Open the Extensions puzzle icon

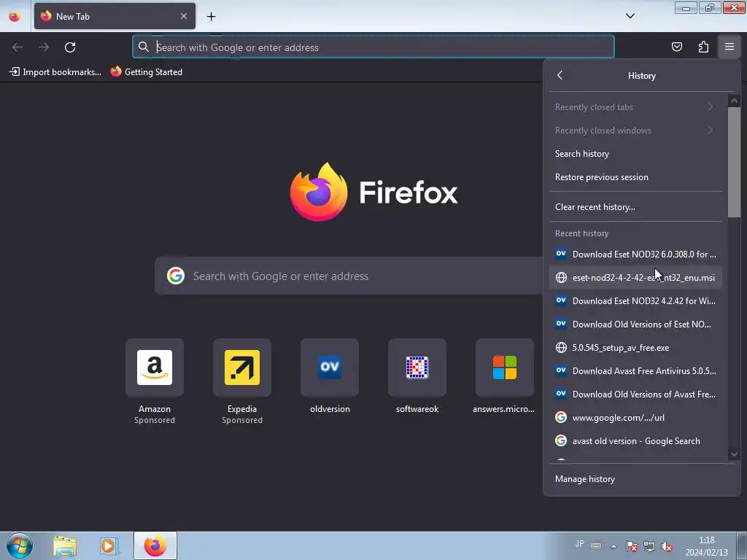pos(703,47)
